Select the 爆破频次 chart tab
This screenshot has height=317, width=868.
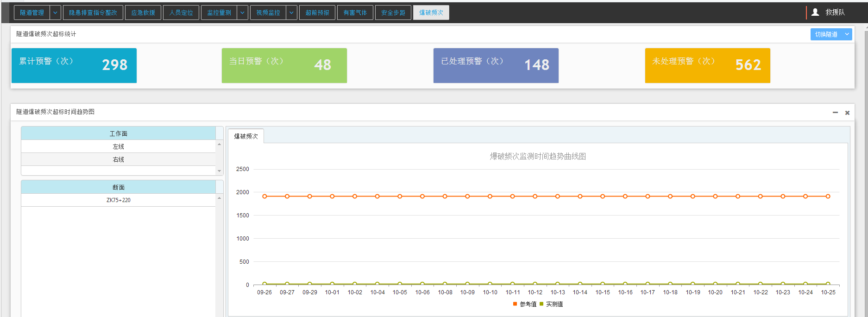point(245,136)
